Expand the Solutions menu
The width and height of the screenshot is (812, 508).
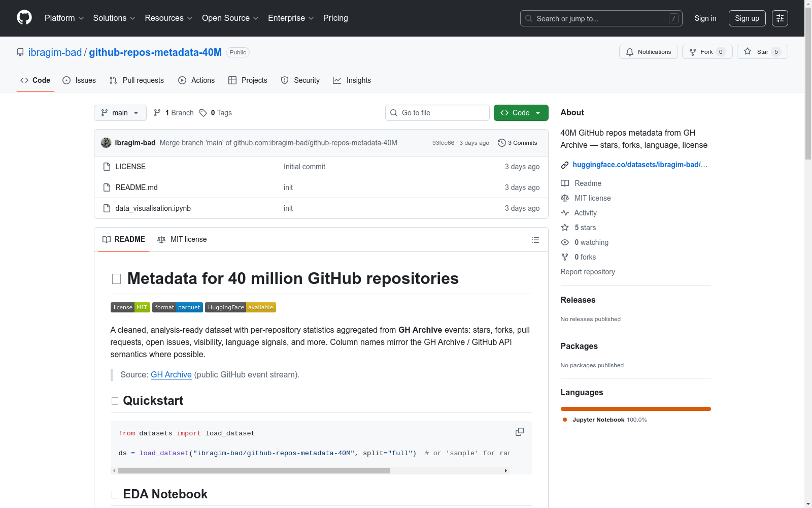114,18
